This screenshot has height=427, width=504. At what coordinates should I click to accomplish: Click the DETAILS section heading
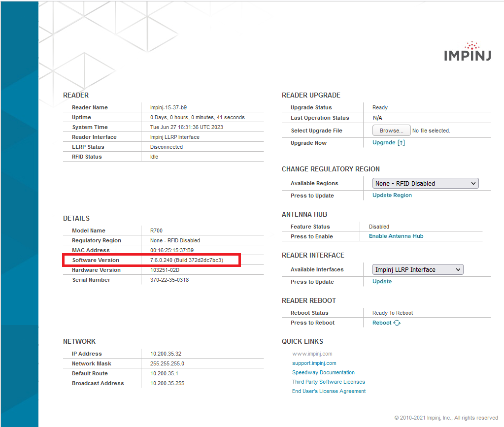click(76, 218)
